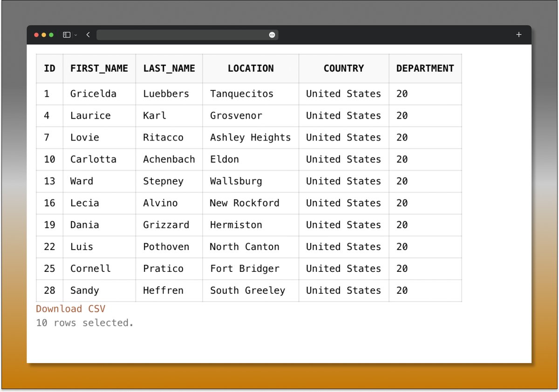
Task: Click the last name Heffren
Action: point(163,291)
